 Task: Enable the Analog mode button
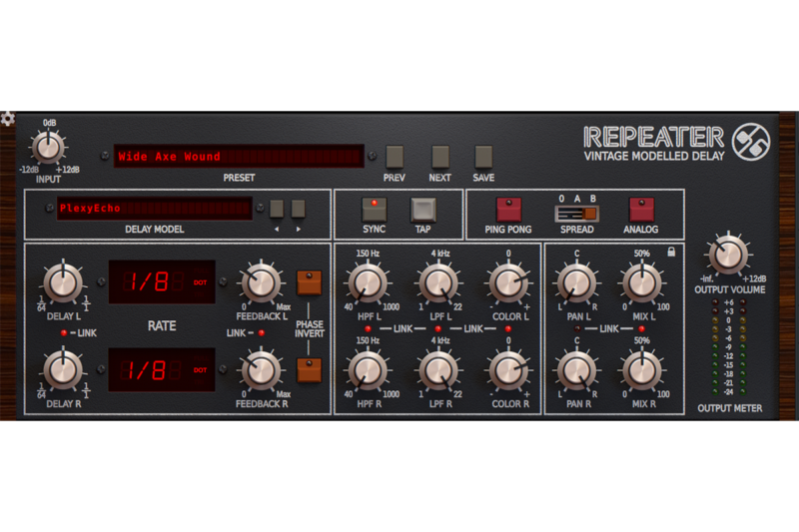click(641, 209)
